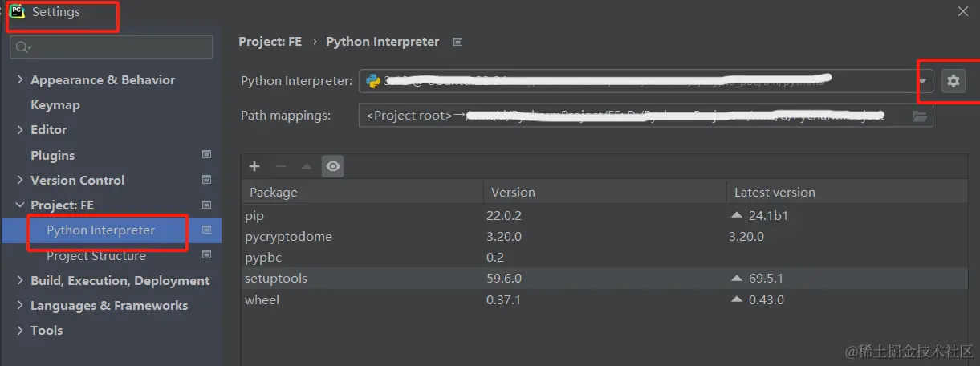Select the pycryptodome package row
This screenshot has height=366, width=980.
[x=289, y=237]
